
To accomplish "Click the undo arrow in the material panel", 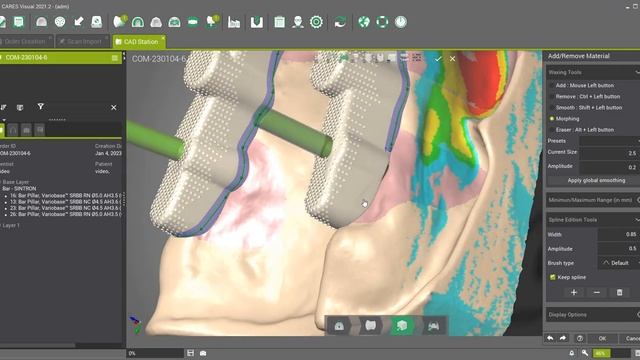I will (550, 338).
